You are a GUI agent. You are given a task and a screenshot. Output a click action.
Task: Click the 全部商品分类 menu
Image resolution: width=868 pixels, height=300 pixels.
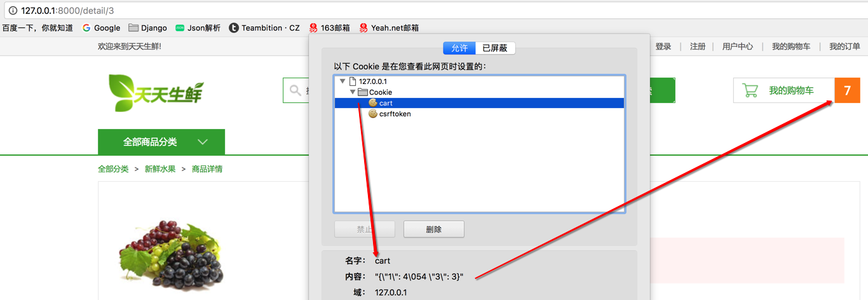pyautogui.click(x=161, y=142)
